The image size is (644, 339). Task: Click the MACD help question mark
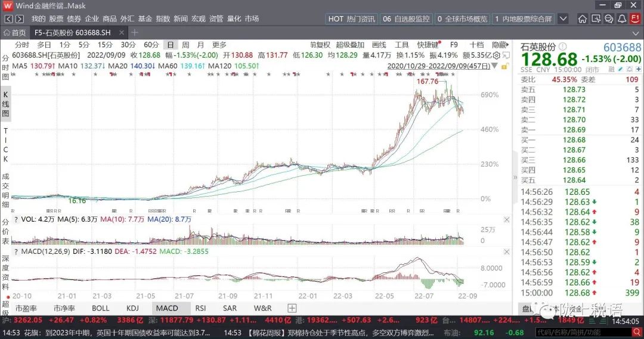(x=16, y=251)
